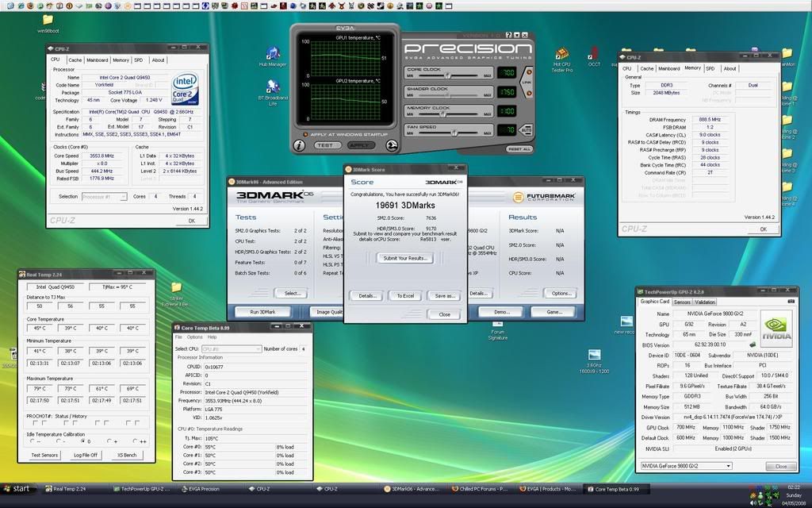812x508 pixels.
Task: Open EVGA Precision information button
Action: point(299,145)
